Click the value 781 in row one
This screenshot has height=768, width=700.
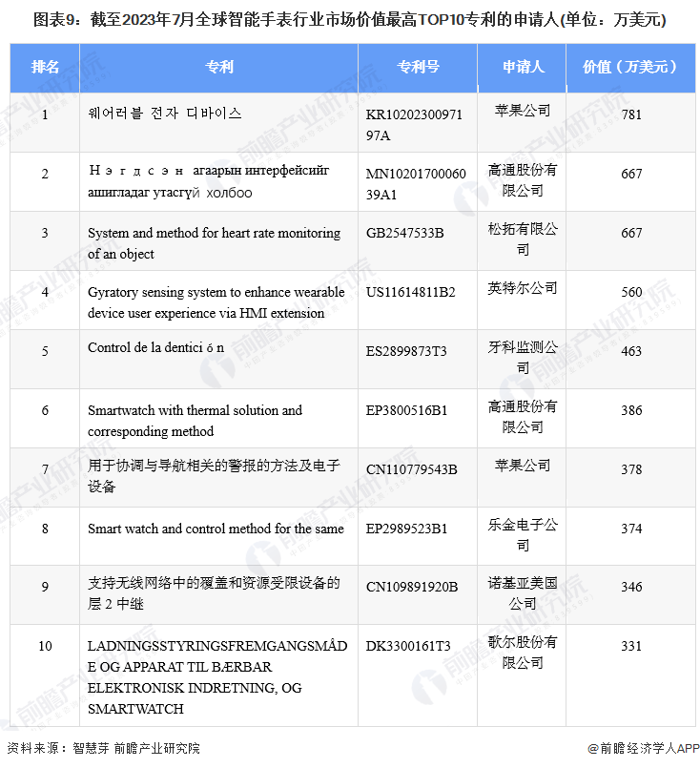[630, 114]
